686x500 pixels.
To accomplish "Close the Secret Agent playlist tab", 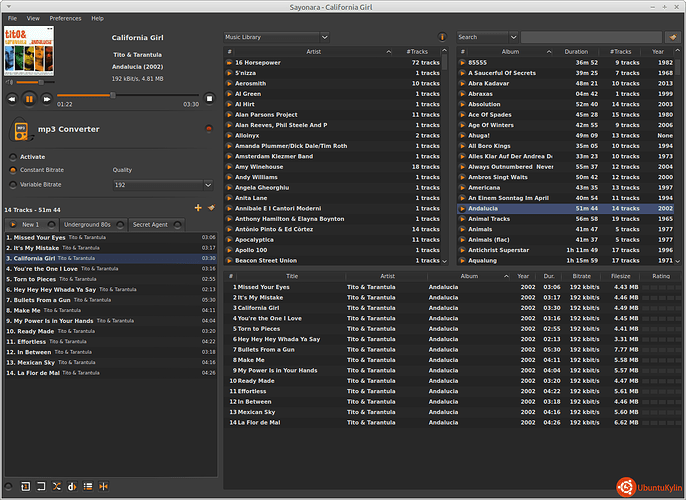I will tap(177, 225).
